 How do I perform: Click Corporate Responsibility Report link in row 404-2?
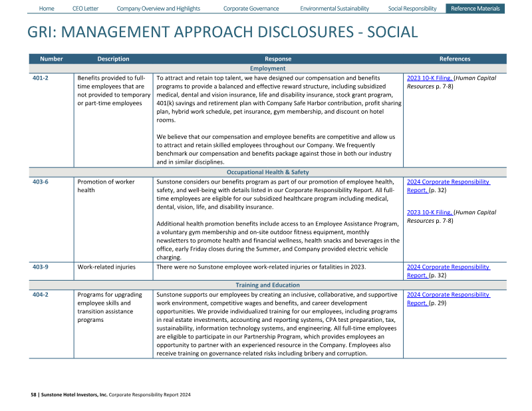coord(448,295)
